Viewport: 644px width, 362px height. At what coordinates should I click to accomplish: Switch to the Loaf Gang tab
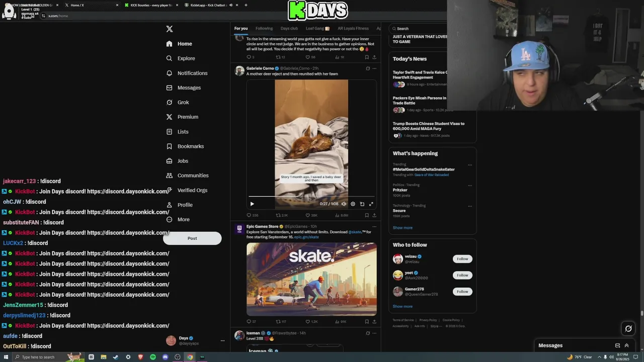point(317,29)
